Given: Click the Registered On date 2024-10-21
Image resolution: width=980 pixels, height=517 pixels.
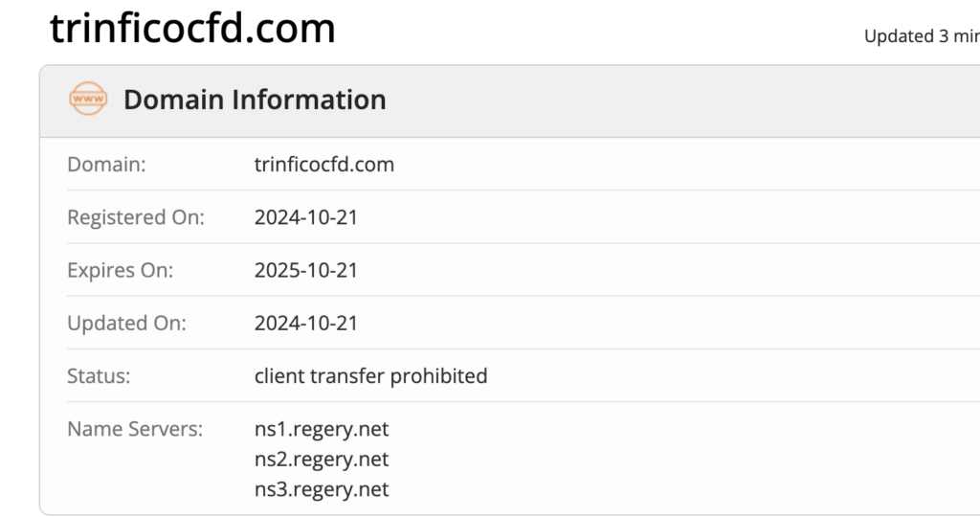Looking at the screenshot, I should (x=305, y=217).
